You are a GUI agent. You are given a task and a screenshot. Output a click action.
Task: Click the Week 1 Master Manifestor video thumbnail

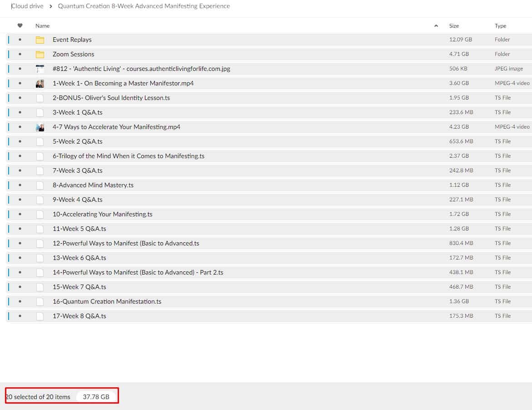[x=40, y=84]
